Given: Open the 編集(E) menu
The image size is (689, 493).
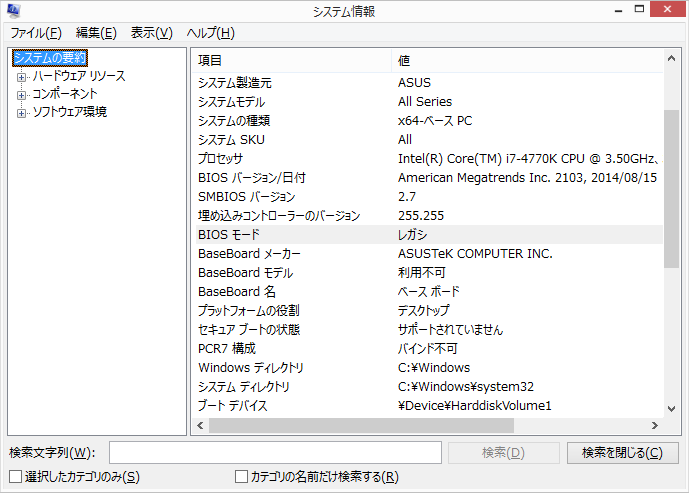Looking at the screenshot, I should [96, 33].
